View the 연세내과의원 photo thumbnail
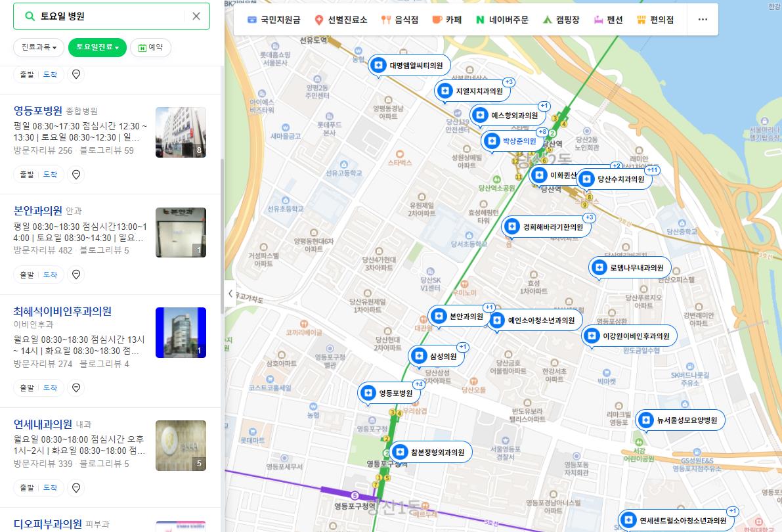The height and width of the screenshot is (532, 782). (x=181, y=446)
